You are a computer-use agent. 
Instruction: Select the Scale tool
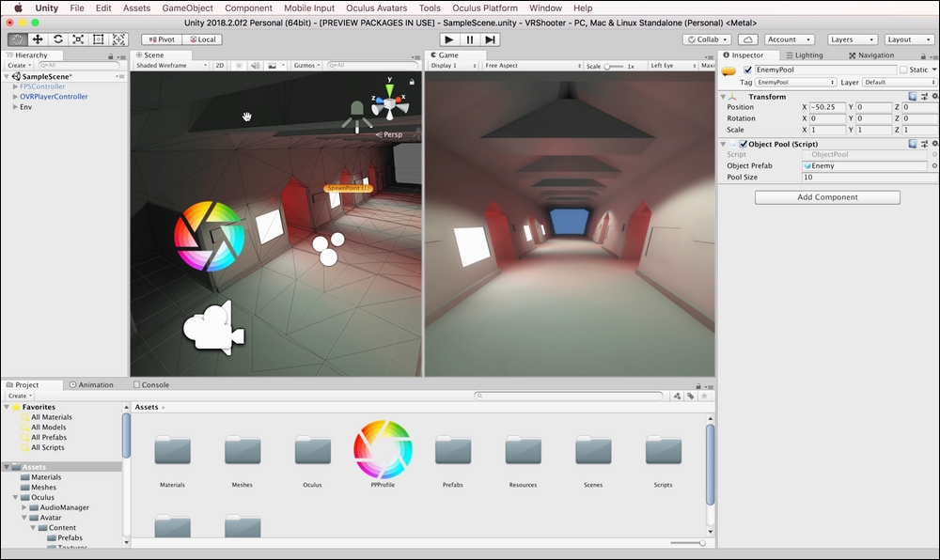click(78, 39)
